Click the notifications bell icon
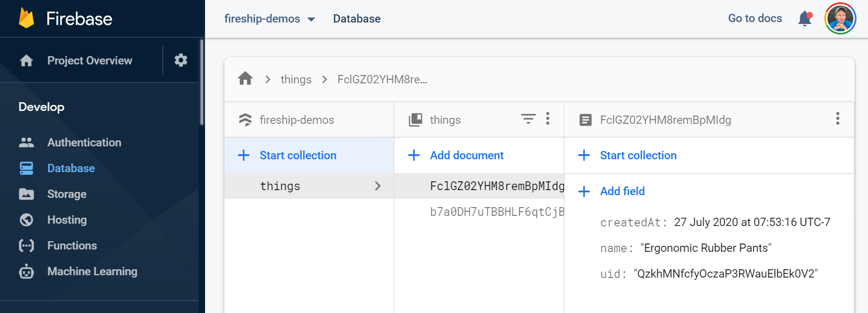 coord(805,19)
